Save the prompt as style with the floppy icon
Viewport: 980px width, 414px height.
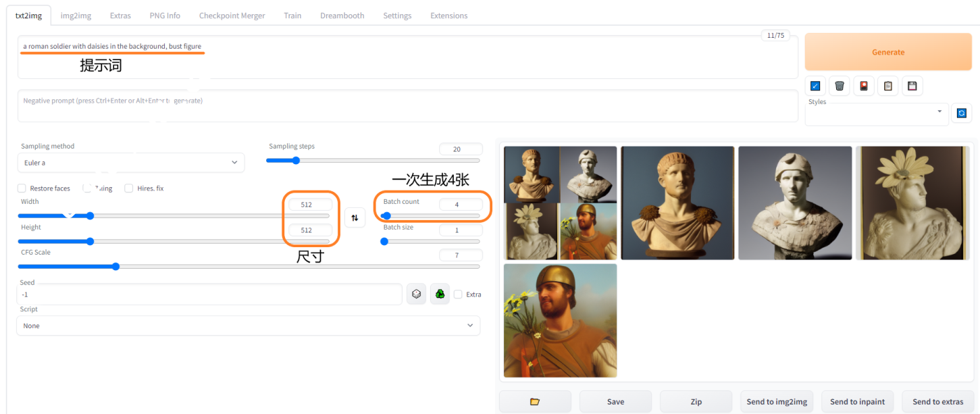[912, 86]
